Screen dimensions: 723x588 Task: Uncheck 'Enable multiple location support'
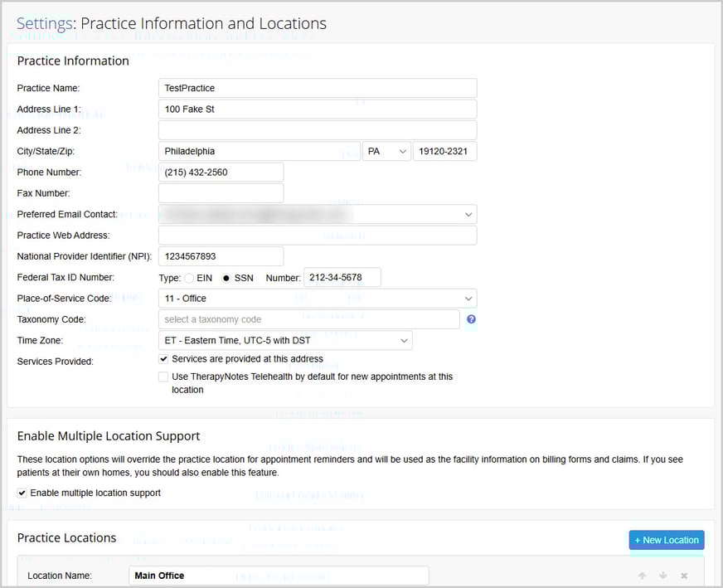tap(22, 493)
